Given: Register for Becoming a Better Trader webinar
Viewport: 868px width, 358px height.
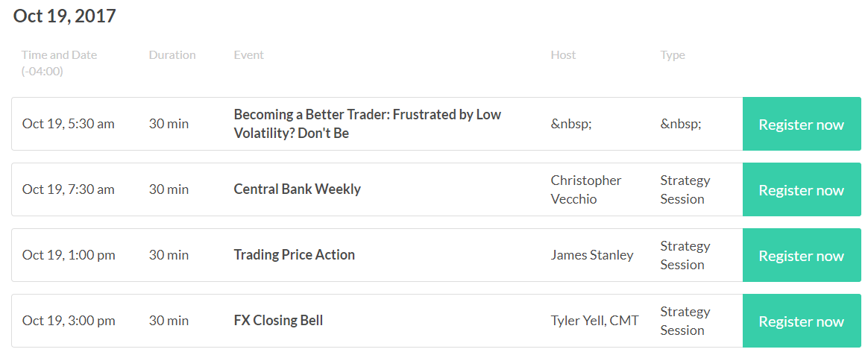Looking at the screenshot, I should tap(802, 124).
